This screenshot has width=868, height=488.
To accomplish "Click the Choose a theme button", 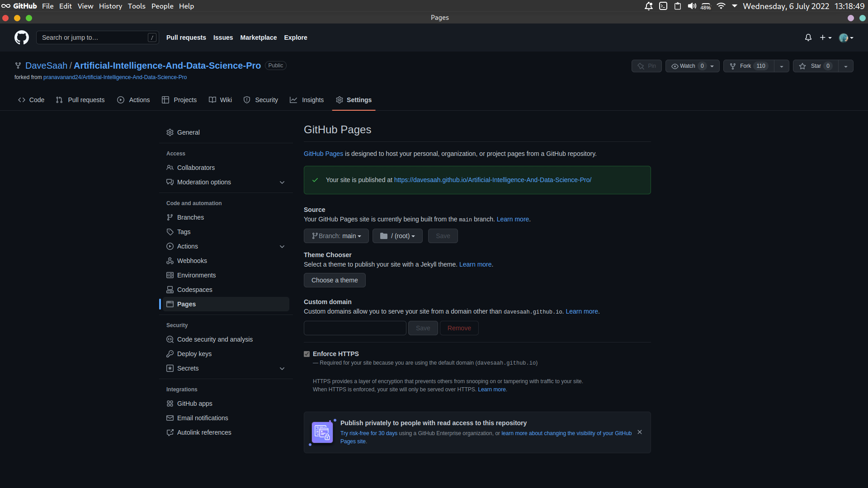I will 334,280.
